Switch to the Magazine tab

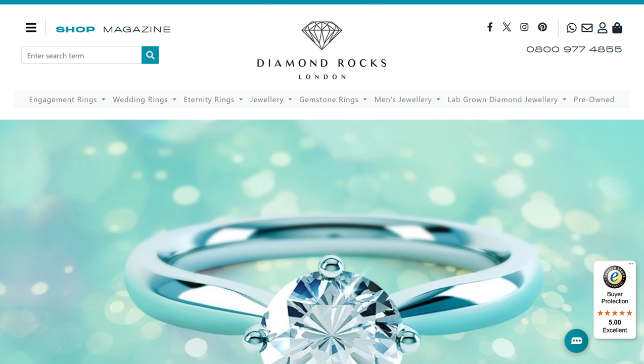[x=137, y=29]
